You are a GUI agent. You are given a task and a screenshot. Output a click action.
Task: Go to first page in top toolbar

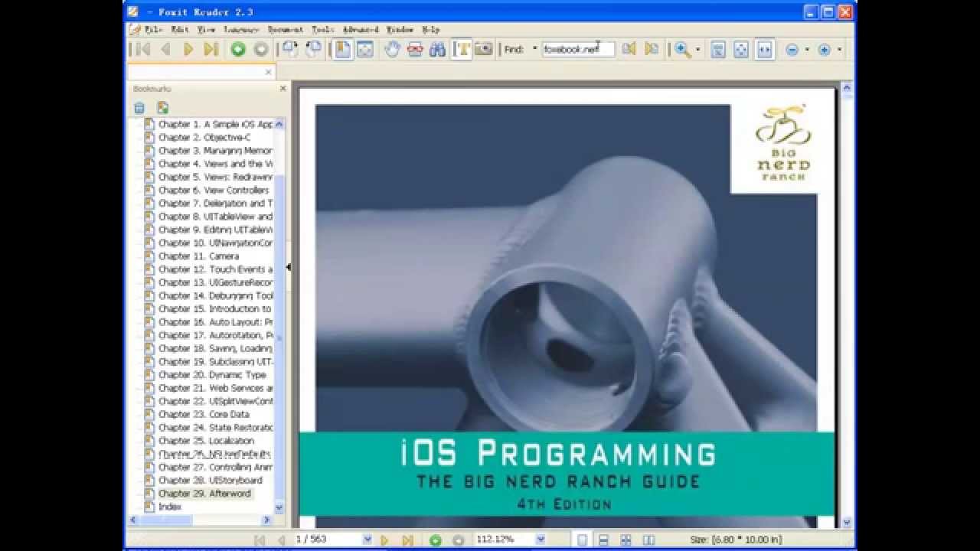tap(142, 50)
